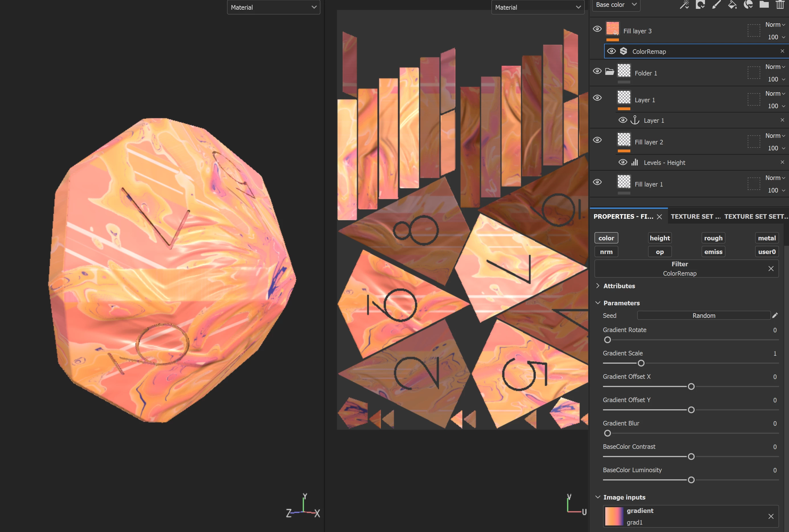Open Fill layer 2 blend mode dropdown
Viewport: 789px width, 532px height.
tap(775, 136)
